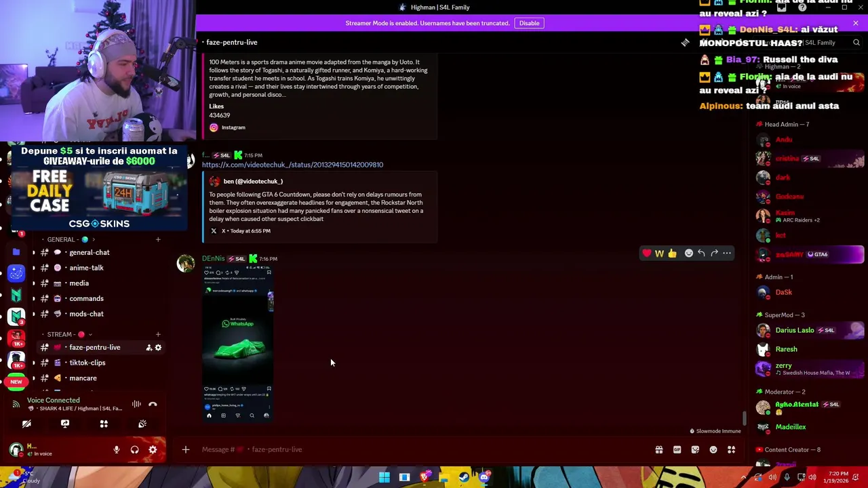Send a gift icon in message bar
The width and height of the screenshot is (868, 488).
pyautogui.click(x=658, y=449)
